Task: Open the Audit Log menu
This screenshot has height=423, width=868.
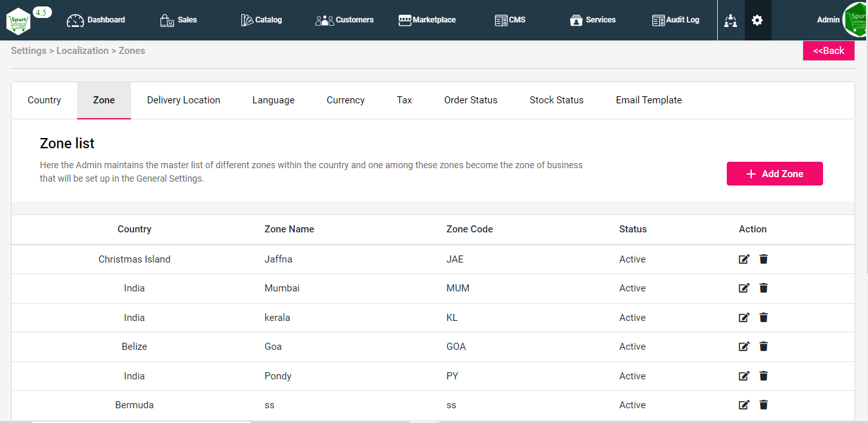Action: click(675, 20)
